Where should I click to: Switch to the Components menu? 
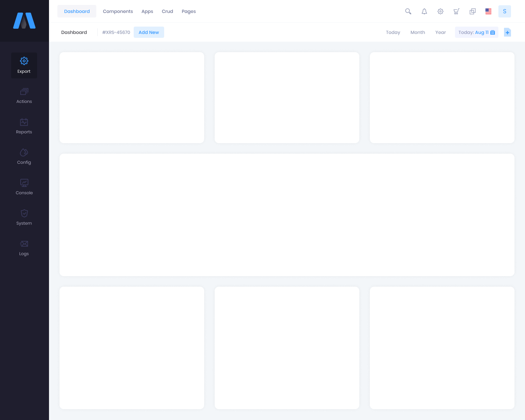coord(118,12)
